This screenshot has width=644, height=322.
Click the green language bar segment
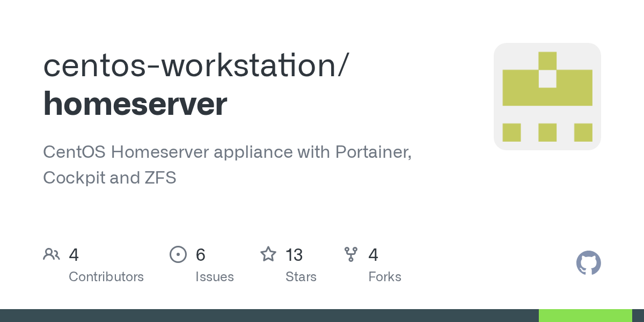coord(584,315)
